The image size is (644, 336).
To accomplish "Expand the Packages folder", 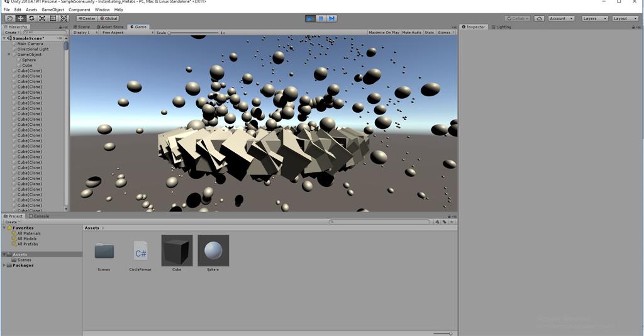I will [x=5, y=265].
